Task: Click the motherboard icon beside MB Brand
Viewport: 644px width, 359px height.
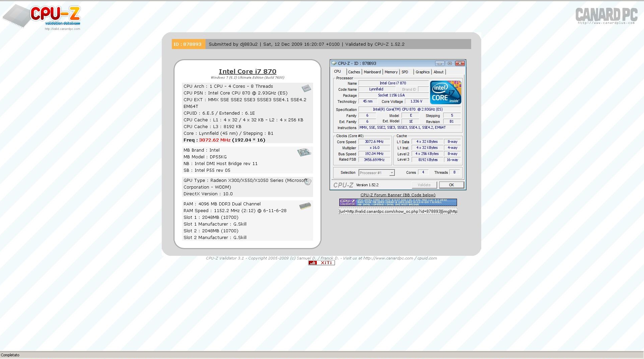Action: tap(304, 152)
